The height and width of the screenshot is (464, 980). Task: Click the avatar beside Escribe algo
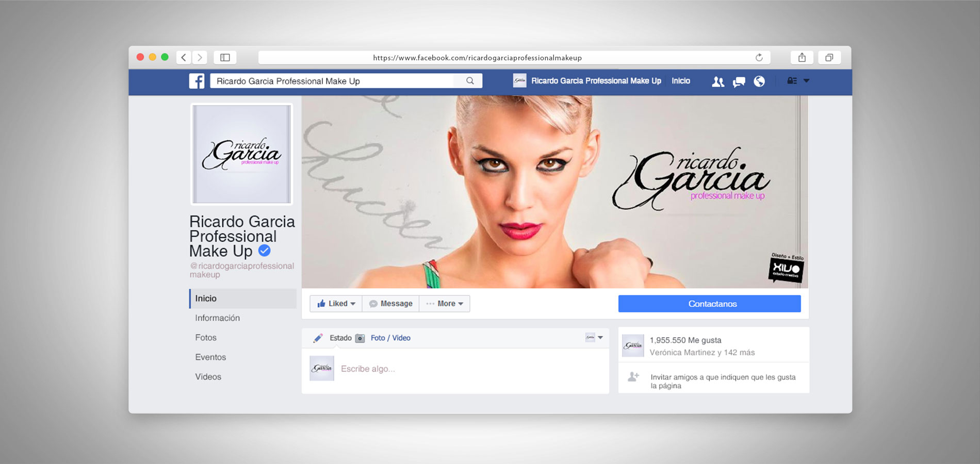(322, 368)
